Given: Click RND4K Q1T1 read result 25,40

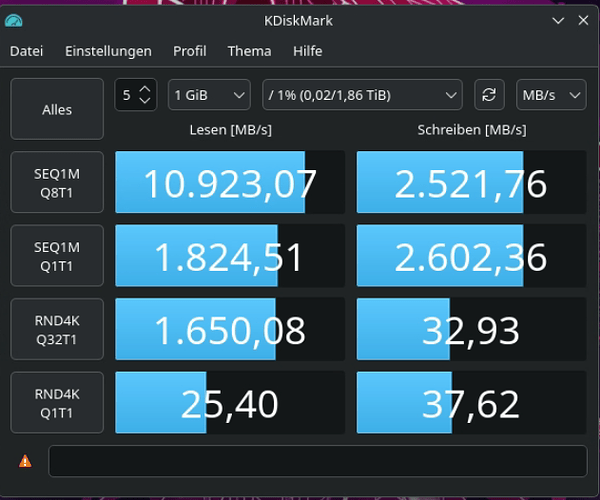Looking at the screenshot, I should 230,402.
